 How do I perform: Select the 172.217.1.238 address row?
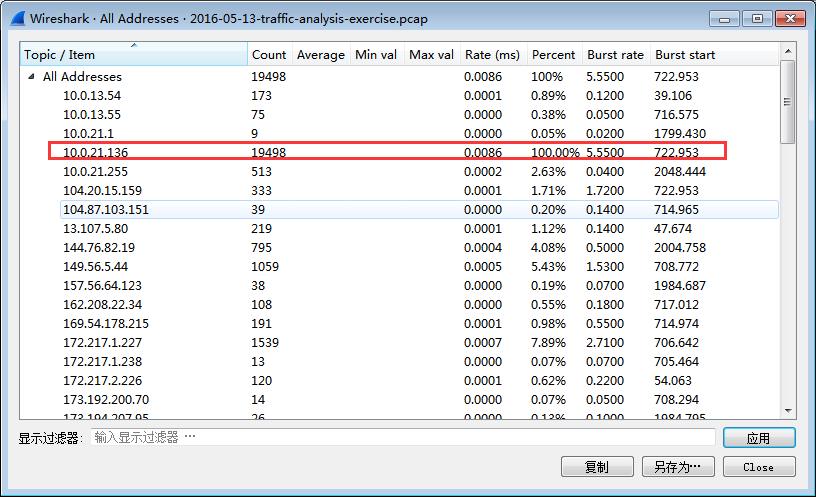[399, 362]
